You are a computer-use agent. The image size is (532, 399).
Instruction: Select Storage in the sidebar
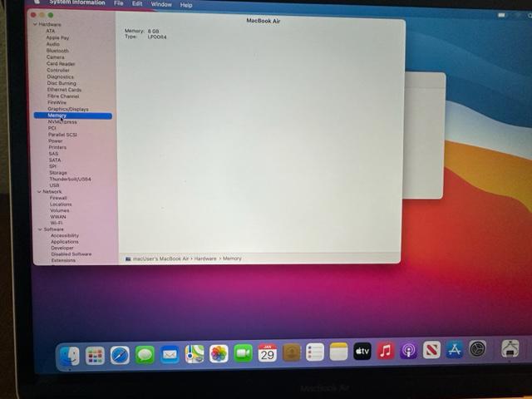click(58, 173)
